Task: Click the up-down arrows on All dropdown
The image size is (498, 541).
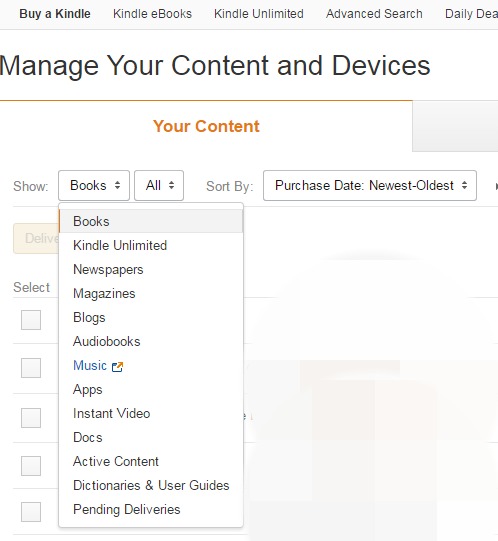Action: pos(171,185)
